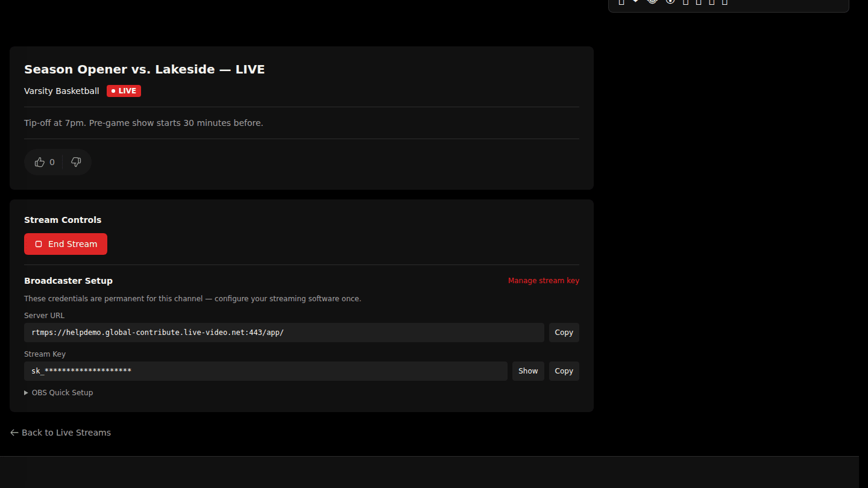The width and height of the screenshot is (868, 488).
Task: Click the masked Stream Key field
Action: (x=266, y=371)
